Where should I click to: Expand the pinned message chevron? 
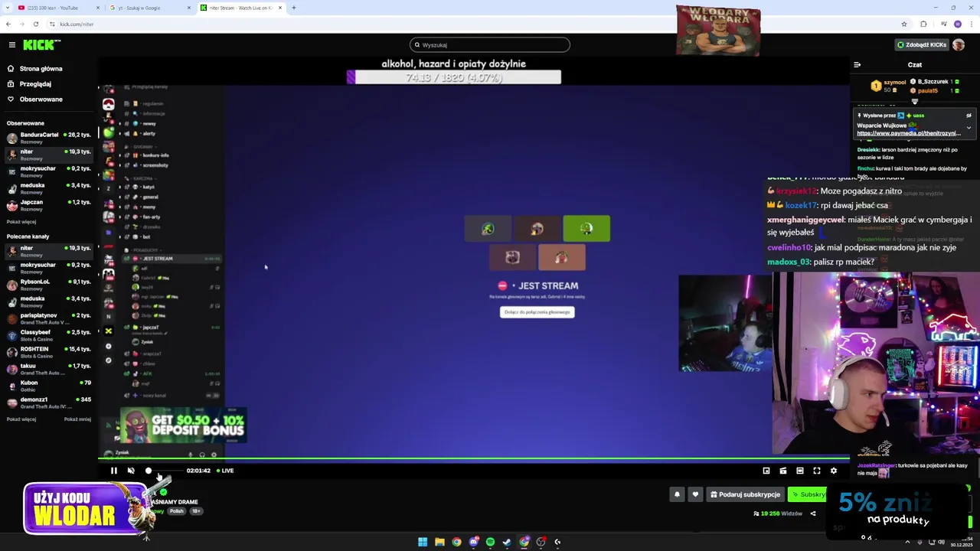point(969,128)
